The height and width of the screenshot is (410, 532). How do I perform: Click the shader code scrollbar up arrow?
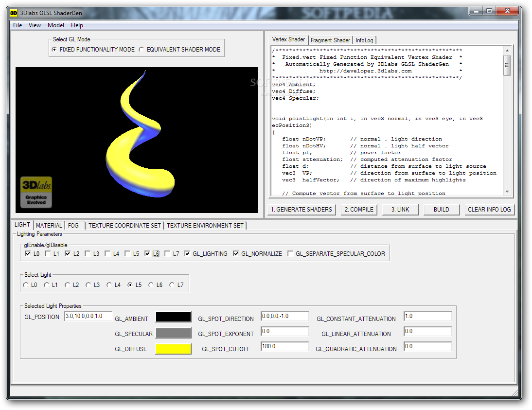coord(507,51)
